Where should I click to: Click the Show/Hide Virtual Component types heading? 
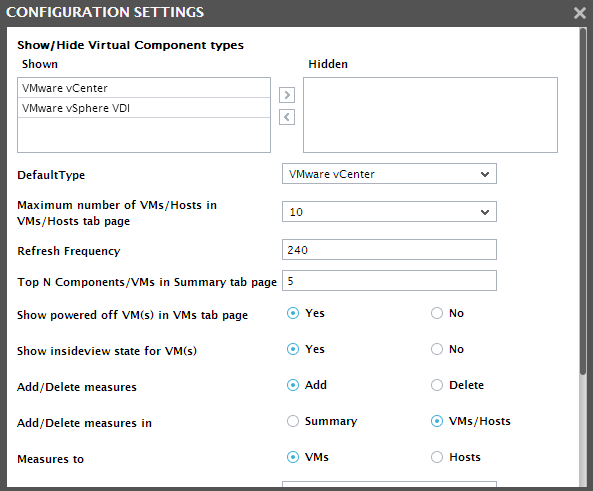click(130, 45)
